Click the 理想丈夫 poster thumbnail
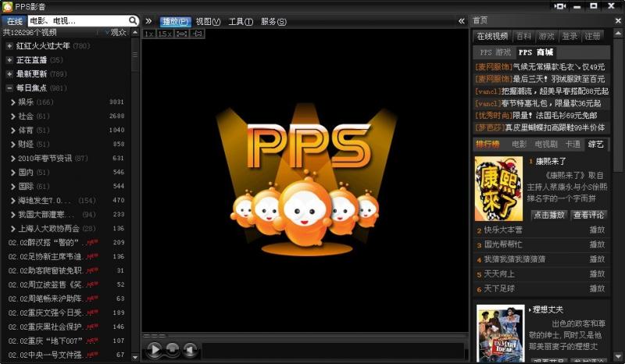Image resolution: width=625 pixels, height=364 pixels. click(501, 334)
